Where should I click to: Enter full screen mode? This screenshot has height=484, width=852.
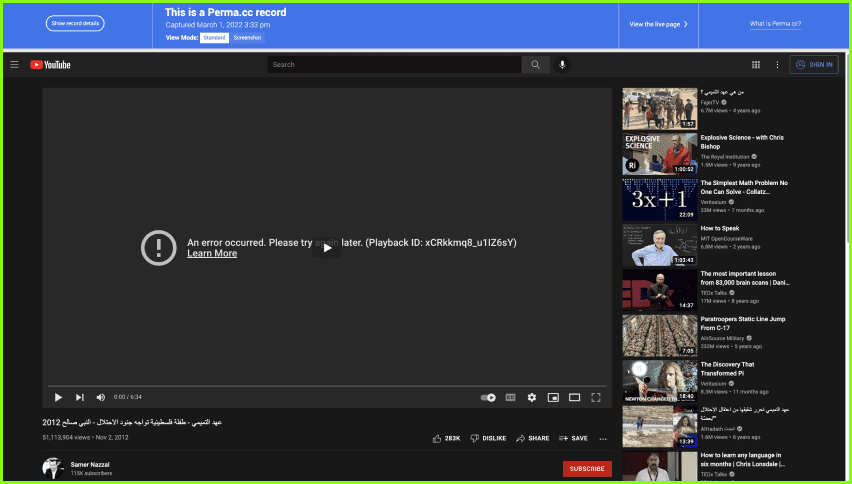pos(596,397)
